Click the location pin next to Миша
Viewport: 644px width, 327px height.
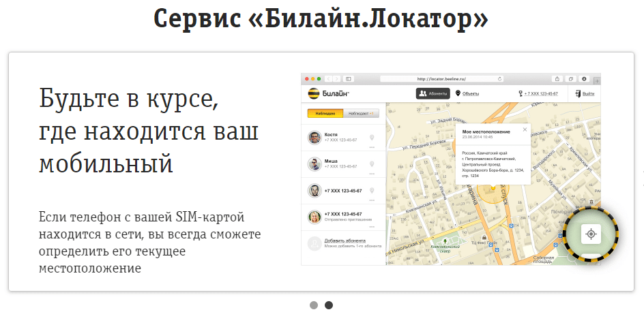[x=372, y=164]
